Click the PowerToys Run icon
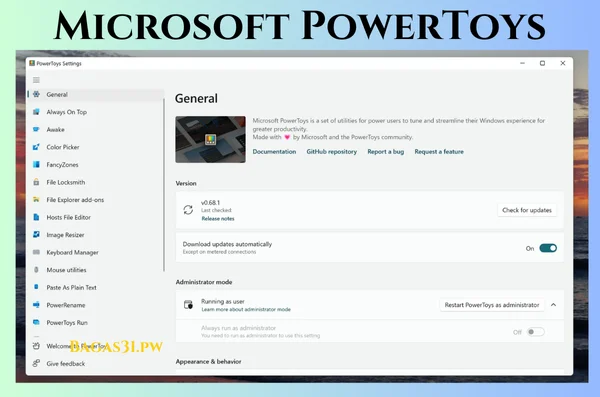 [x=36, y=322]
